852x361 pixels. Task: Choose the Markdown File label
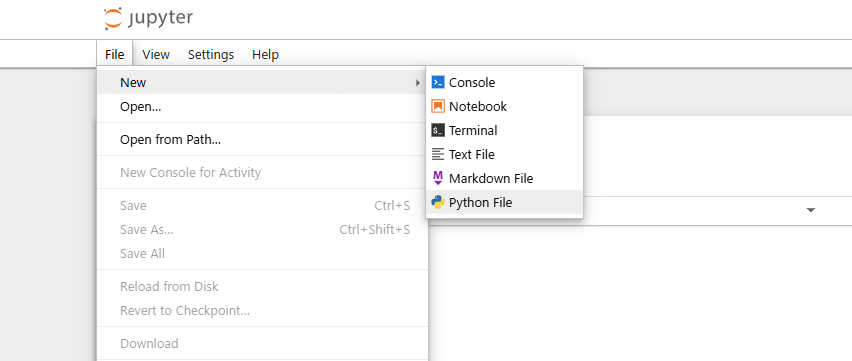point(491,178)
